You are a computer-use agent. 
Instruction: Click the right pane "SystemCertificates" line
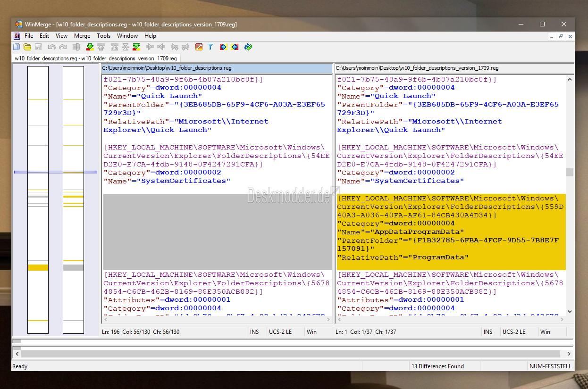[401, 181]
